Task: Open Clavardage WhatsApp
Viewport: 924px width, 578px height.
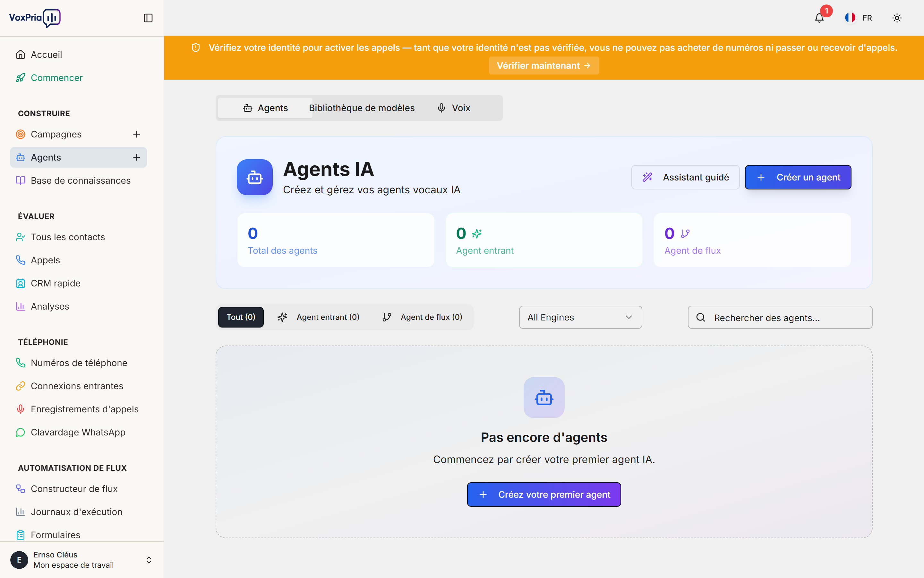Action: pyautogui.click(x=78, y=432)
